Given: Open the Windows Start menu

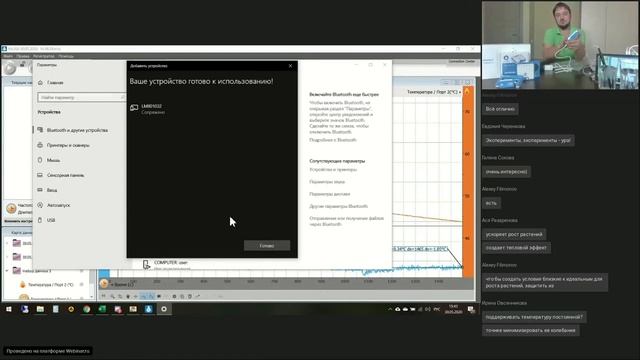Looking at the screenshot, I should click(x=9, y=309).
